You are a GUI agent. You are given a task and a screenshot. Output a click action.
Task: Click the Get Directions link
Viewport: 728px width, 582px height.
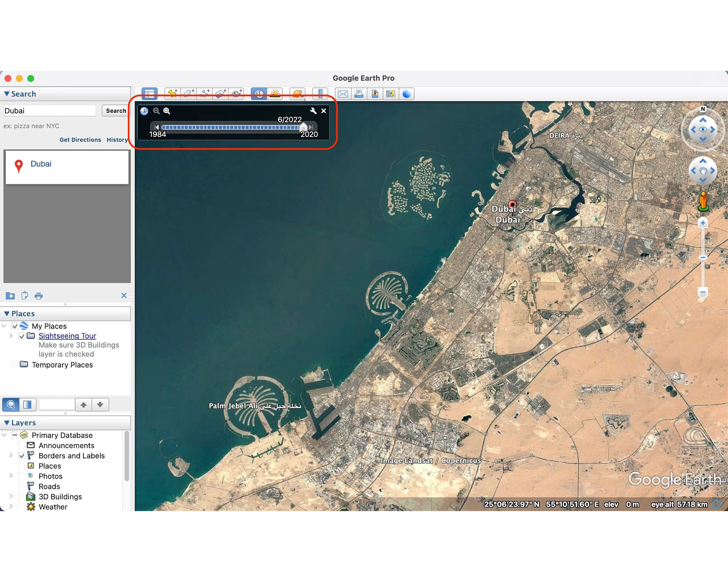[80, 140]
